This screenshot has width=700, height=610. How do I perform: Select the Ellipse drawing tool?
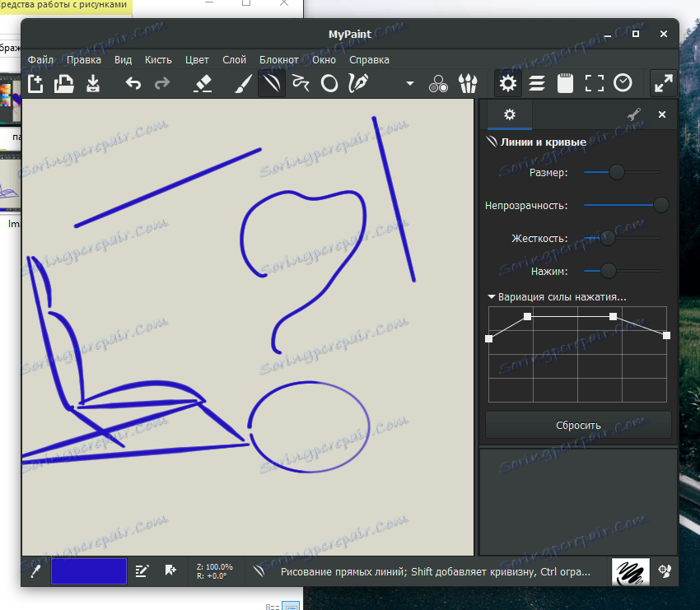(x=329, y=83)
